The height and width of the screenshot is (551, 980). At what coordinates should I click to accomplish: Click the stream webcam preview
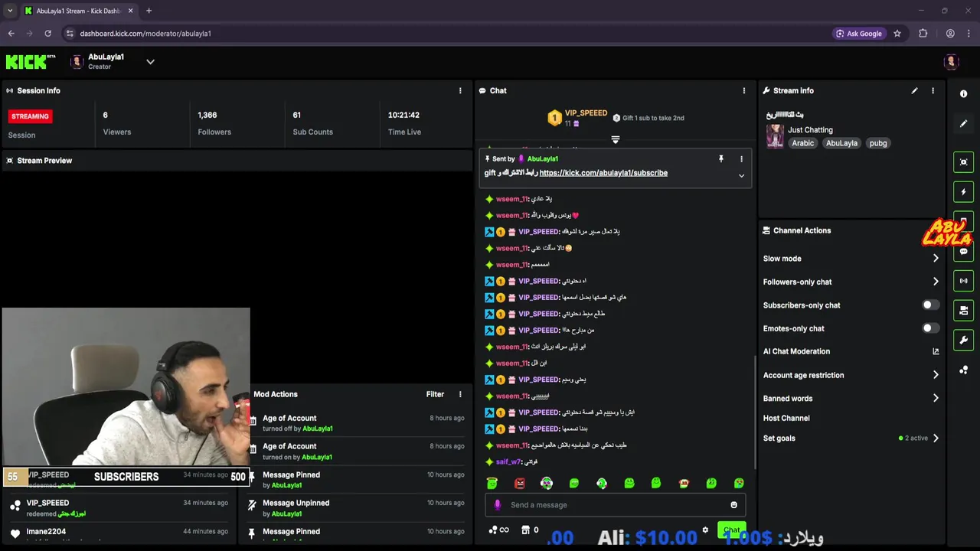coord(126,387)
